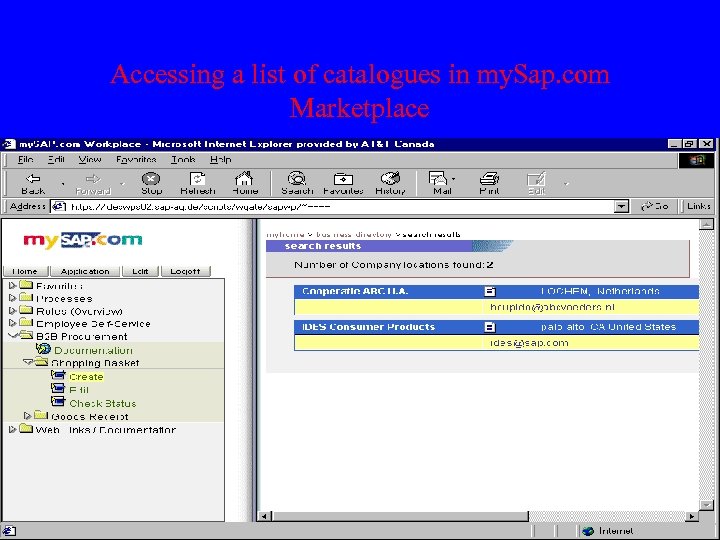Open the View menu
The image size is (720, 540).
[x=90, y=159]
